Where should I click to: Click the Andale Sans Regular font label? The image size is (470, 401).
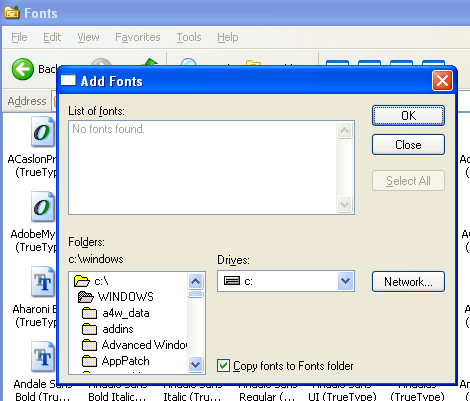267,392
